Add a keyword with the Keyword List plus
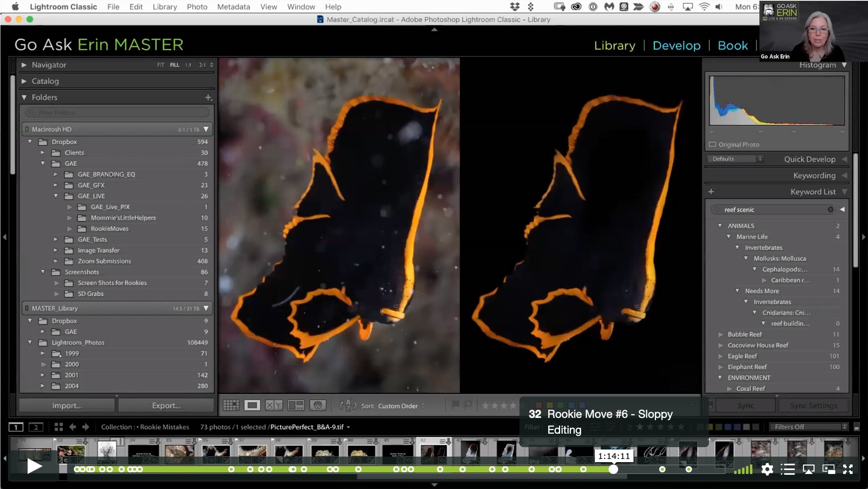The height and width of the screenshot is (489, 868). pyautogui.click(x=711, y=192)
